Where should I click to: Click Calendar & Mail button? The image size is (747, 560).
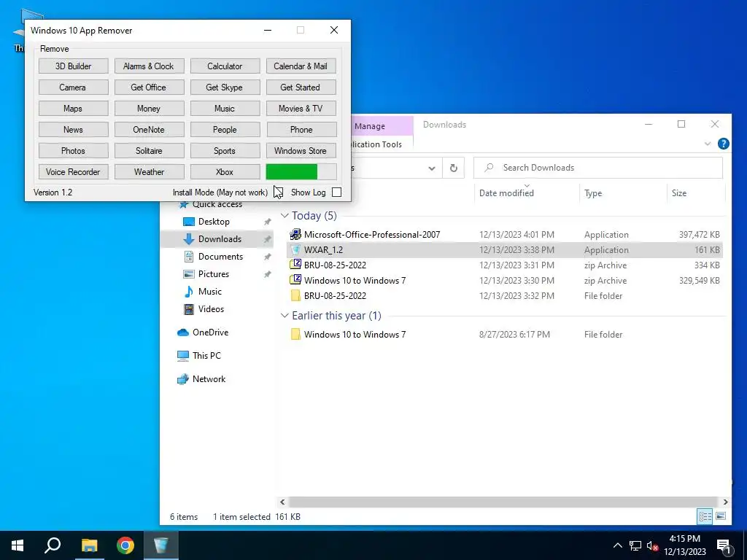tap(301, 66)
